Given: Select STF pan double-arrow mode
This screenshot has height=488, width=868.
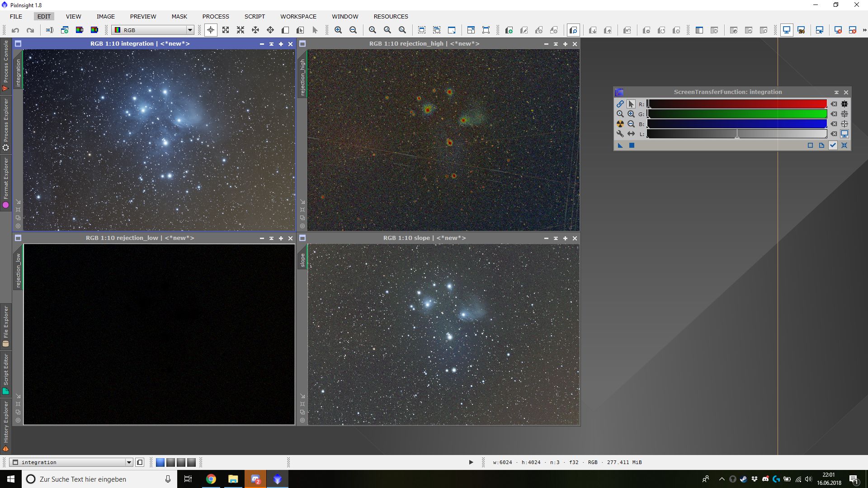Looking at the screenshot, I should 631,134.
